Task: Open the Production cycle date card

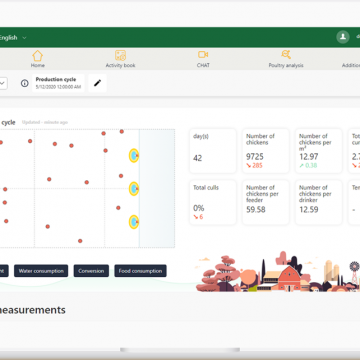Action: tap(58, 83)
